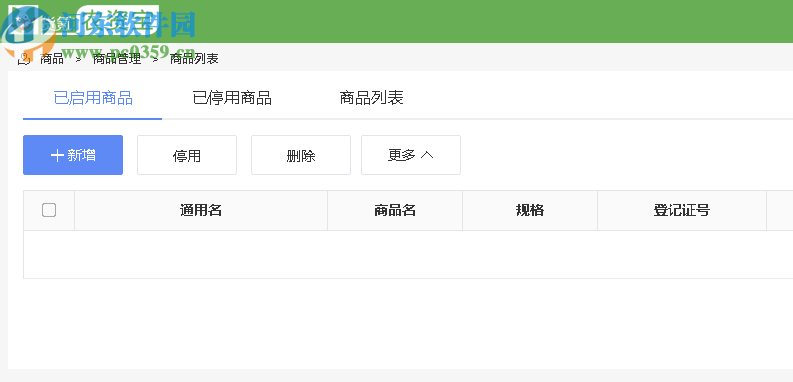
Task: Click the 商品名 column header
Action: tap(395, 210)
